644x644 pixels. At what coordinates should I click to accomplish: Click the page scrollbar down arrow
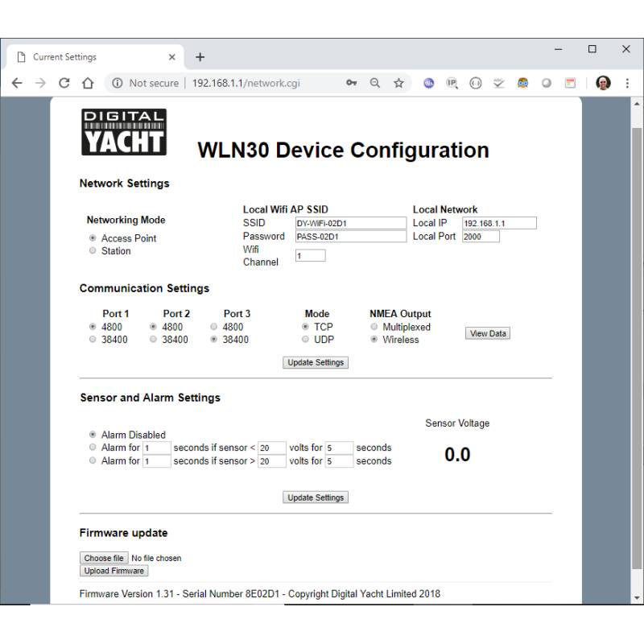(637, 598)
